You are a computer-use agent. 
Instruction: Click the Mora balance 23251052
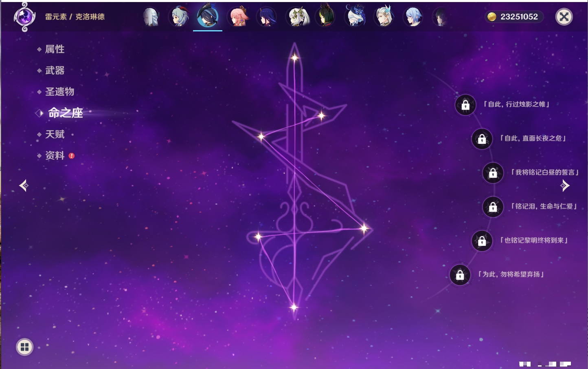[x=519, y=17]
